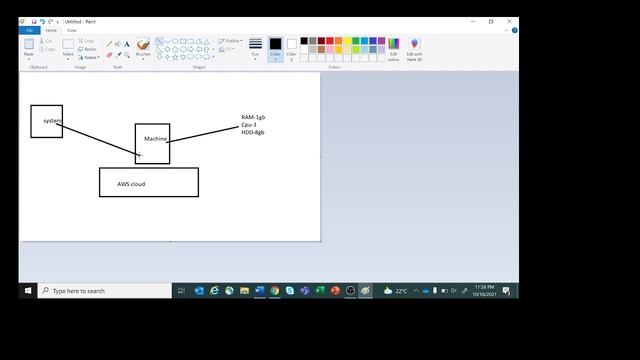The height and width of the screenshot is (360, 640).
Task: Select the Right arrow shape
Action: [x=191, y=49]
